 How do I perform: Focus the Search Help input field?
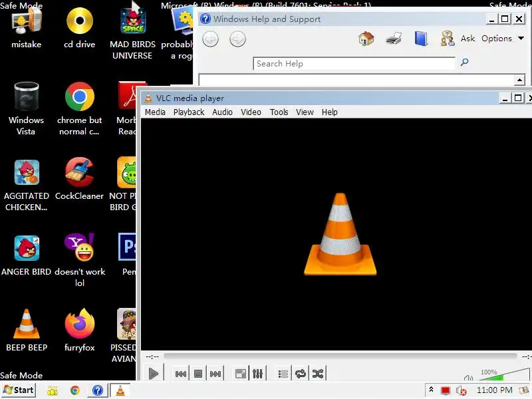(x=354, y=64)
